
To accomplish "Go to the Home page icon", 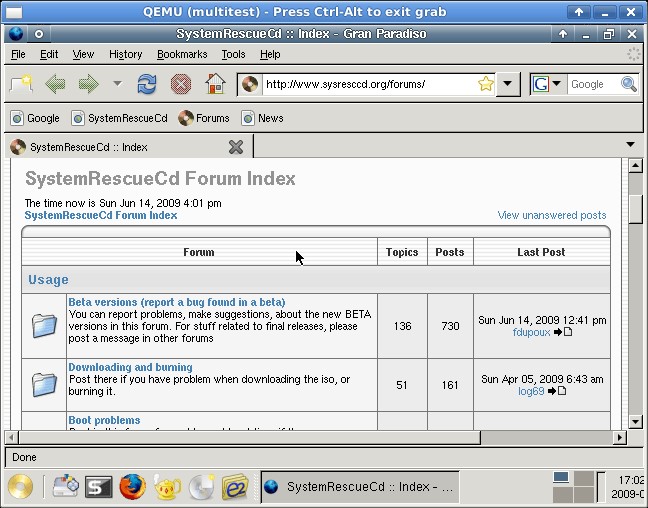I will pyautogui.click(x=215, y=84).
